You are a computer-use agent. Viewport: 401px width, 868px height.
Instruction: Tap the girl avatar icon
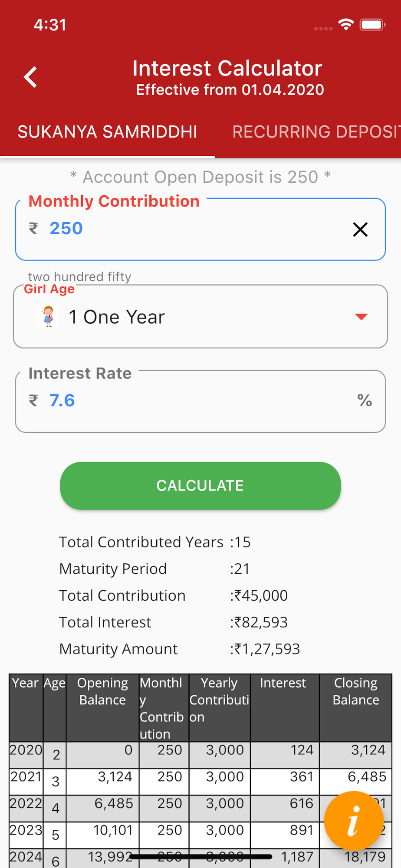48,316
